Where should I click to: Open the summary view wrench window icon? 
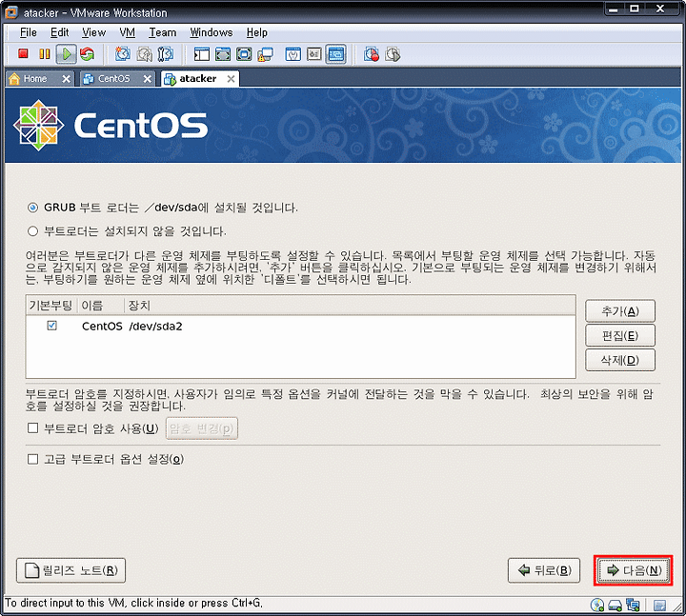pyautogui.click(x=293, y=54)
